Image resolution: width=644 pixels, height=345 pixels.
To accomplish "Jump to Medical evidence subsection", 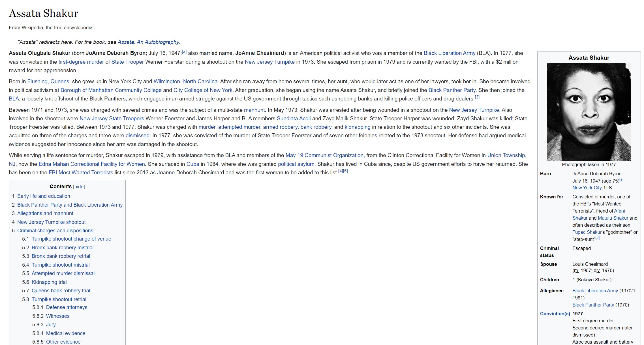I will pyautogui.click(x=66, y=333).
